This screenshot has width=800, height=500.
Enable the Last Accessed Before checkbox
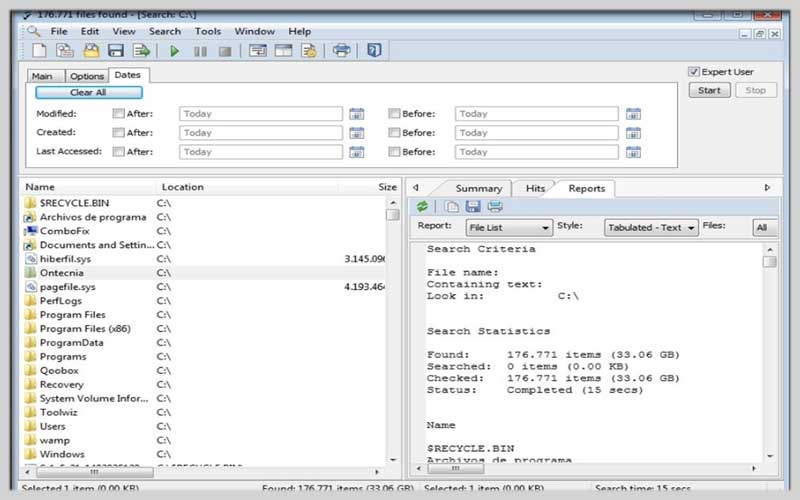click(394, 152)
